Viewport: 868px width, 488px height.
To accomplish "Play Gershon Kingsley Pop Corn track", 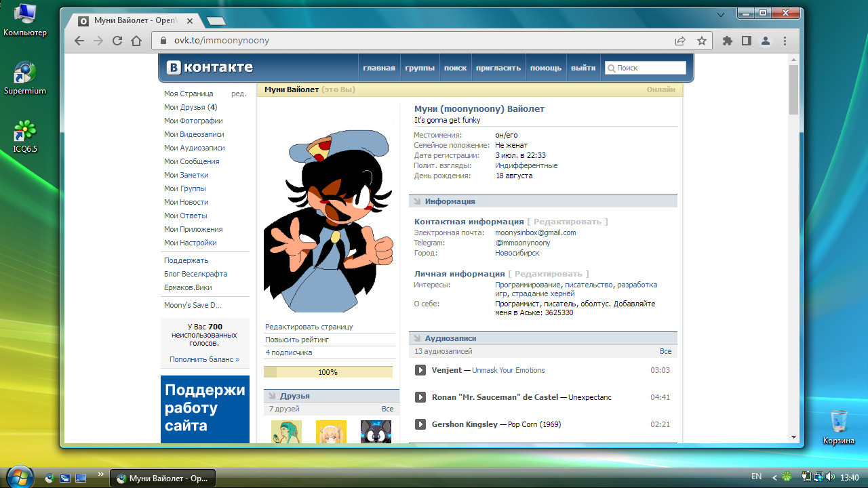I will [x=420, y=424].
